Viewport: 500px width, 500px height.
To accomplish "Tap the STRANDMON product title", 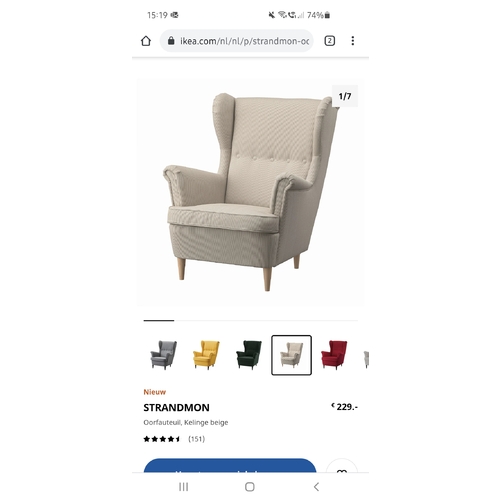I will pos(176,408).
